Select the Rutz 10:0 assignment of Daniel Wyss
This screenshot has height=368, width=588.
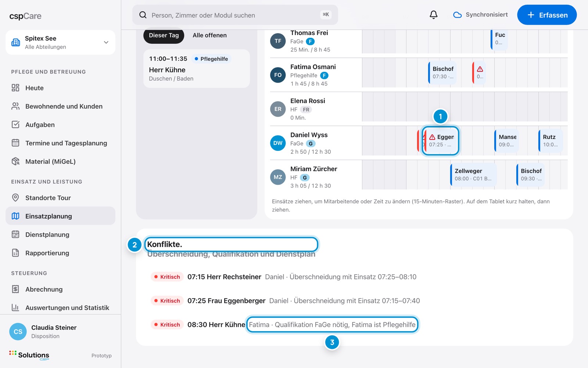(550, 141)
